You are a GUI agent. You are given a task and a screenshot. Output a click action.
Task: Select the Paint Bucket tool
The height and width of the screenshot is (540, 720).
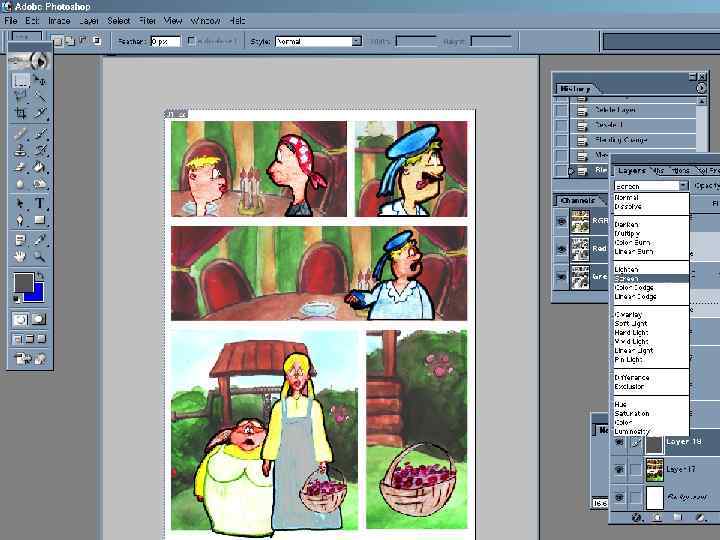[40, 167]
